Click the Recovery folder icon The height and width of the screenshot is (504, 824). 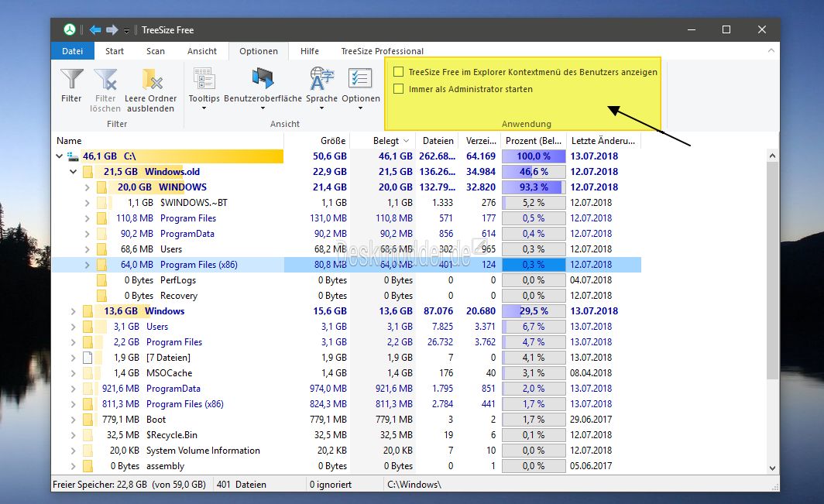pyautogui.click(x=102, y=296)
